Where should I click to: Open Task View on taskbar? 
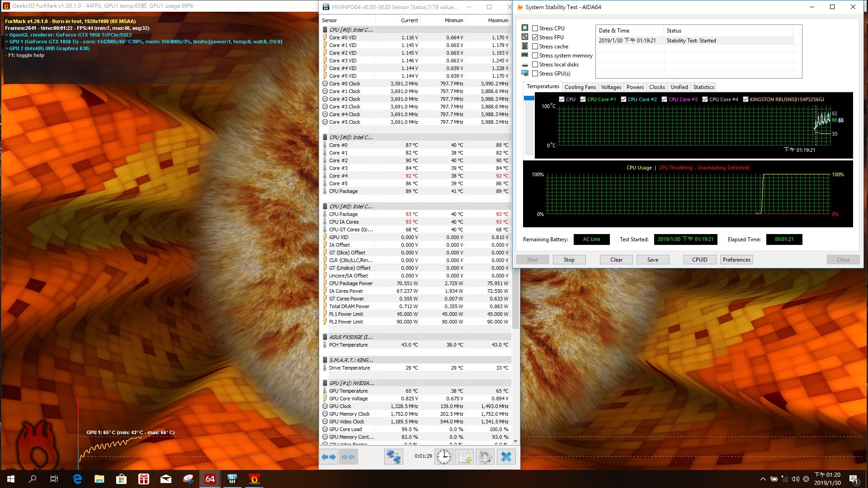[x=54, y=479]
